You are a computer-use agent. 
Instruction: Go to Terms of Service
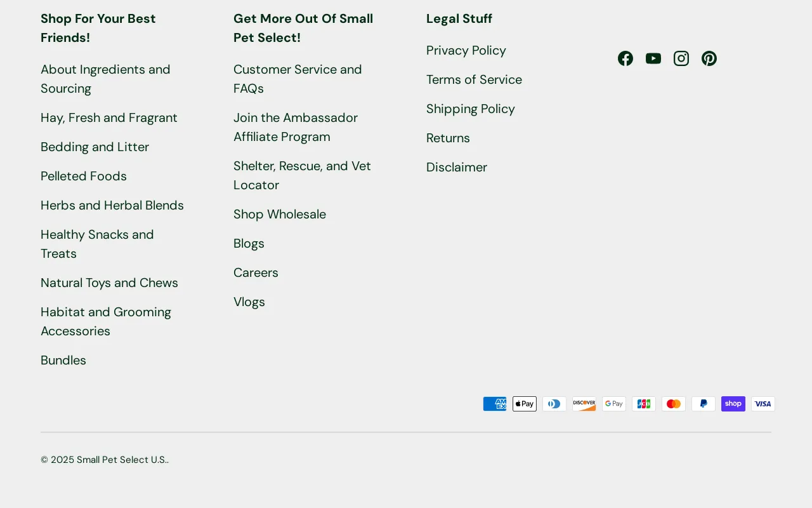[474, 79]
